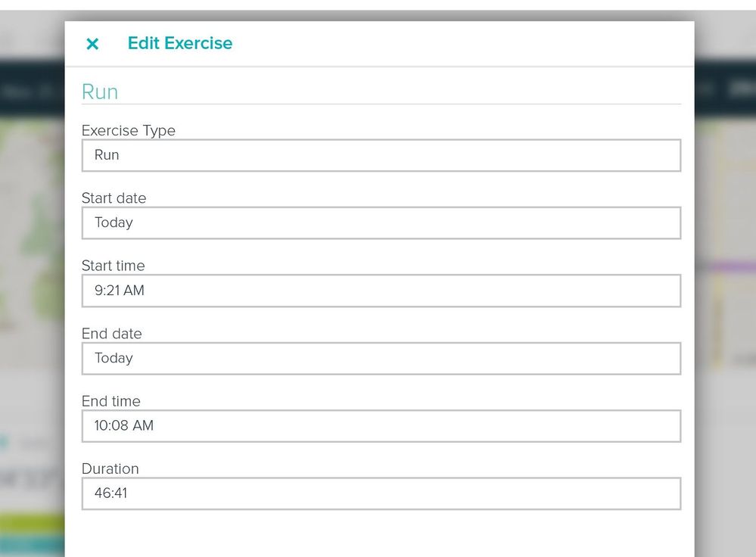Open the End date field showing Today
The height and width of the screenshot is (557, 756).
(x=381, y=358)
